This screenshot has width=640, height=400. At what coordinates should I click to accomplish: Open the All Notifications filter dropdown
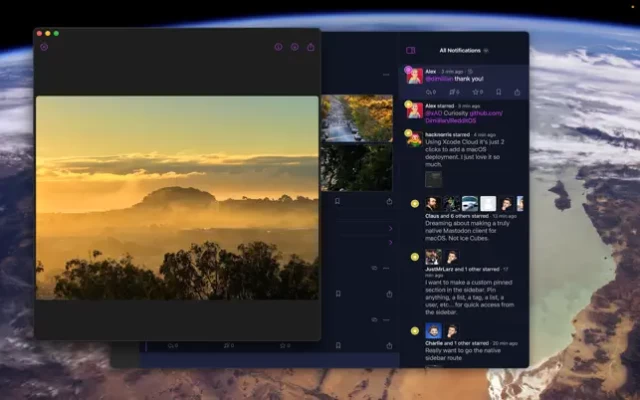486,50
